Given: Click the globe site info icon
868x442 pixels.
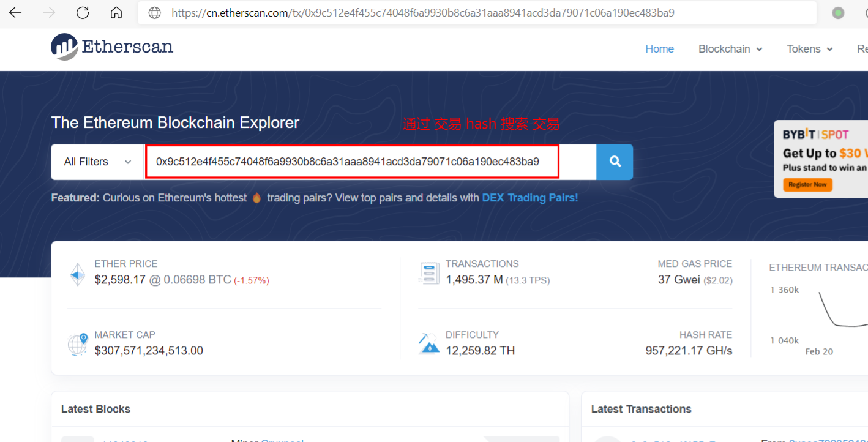Looking at the screenshot, I should 155,13.
